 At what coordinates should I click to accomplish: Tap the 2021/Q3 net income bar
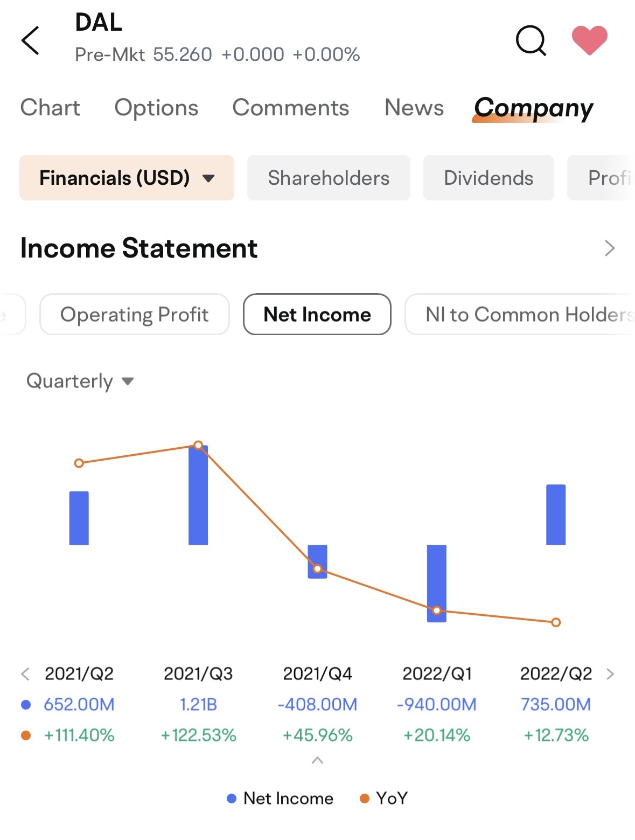(x=198, y=495)
